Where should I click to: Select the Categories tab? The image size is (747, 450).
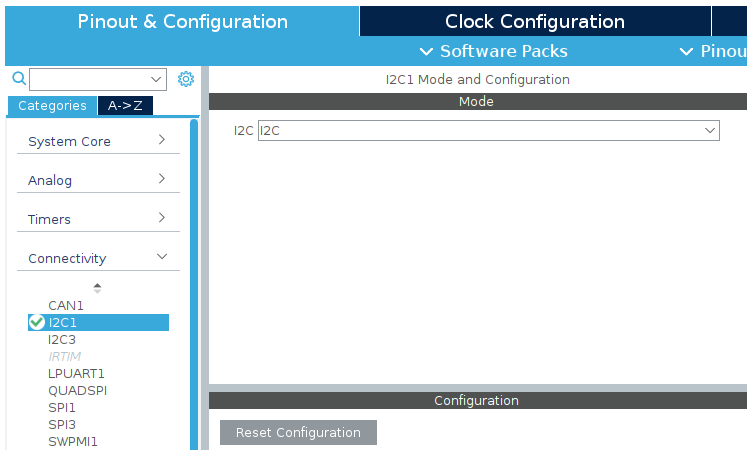click(52, 106)
